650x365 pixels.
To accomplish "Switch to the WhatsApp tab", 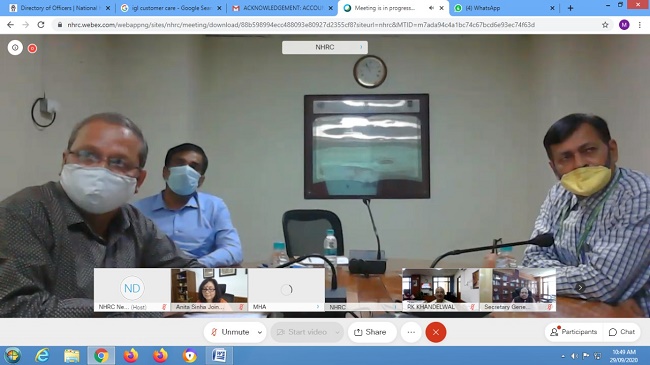I will (503, 8).
